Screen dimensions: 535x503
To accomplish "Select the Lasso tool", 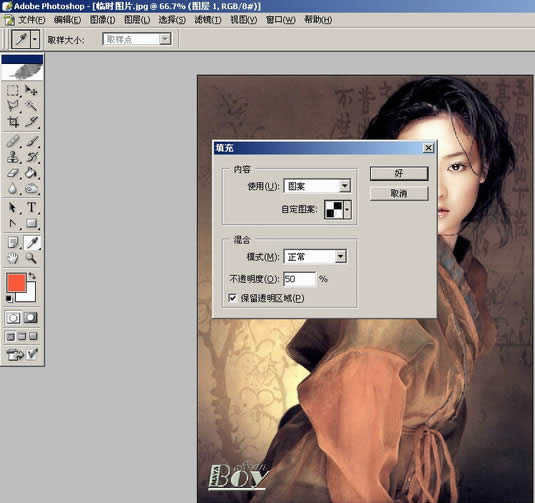I will (13, 106).
